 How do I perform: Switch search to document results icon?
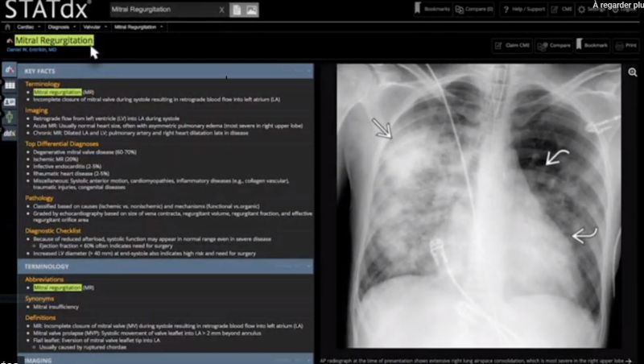237,10
